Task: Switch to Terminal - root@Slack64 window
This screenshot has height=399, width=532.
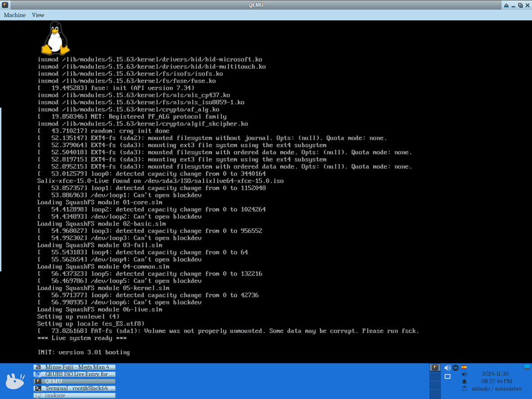Action: point(75,389)
